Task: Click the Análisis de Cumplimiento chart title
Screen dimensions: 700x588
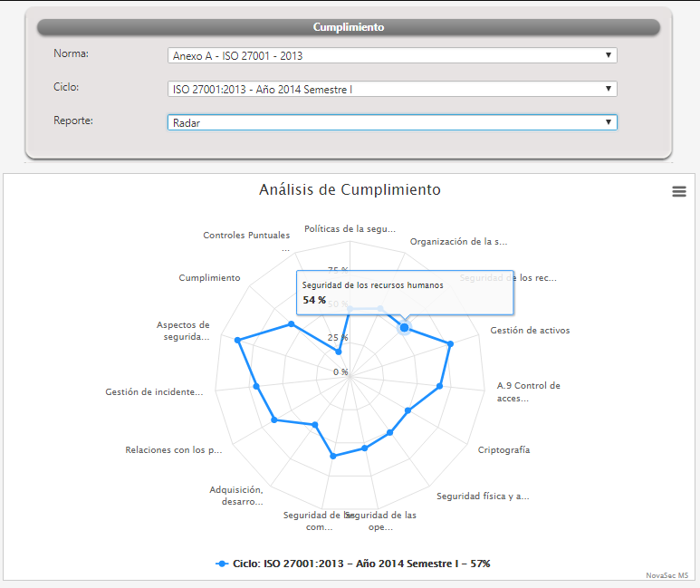Action: click(350, 189)
